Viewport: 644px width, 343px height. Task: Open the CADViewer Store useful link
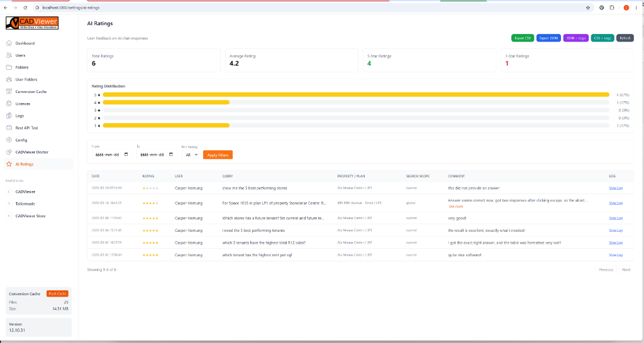[30, 216]
